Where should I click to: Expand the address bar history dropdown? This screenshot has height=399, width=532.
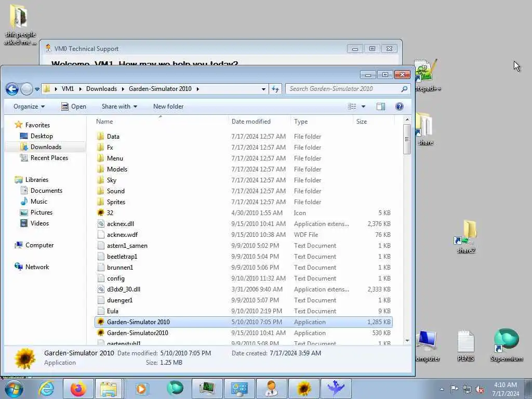(263, 89)
